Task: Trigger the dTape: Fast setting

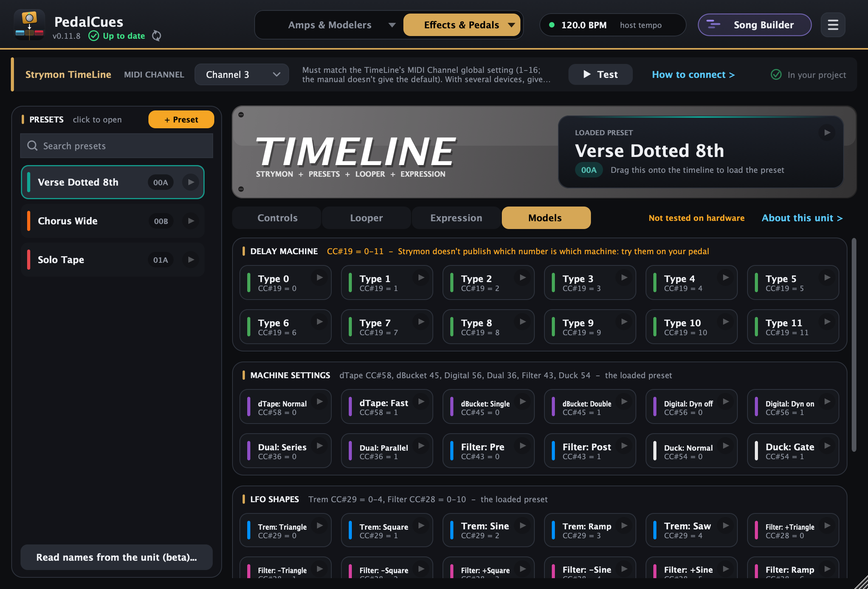Action: click(387, 406)
